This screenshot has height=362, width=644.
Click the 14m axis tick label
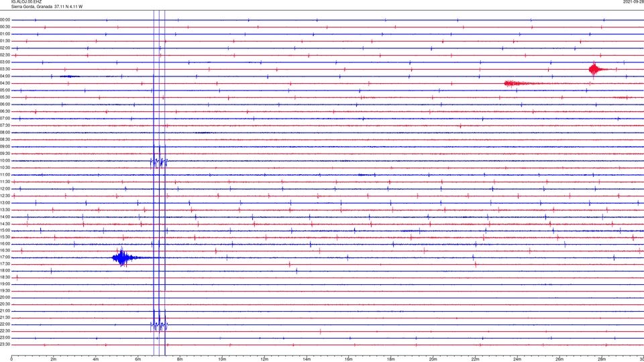click(x=307, y=359)
